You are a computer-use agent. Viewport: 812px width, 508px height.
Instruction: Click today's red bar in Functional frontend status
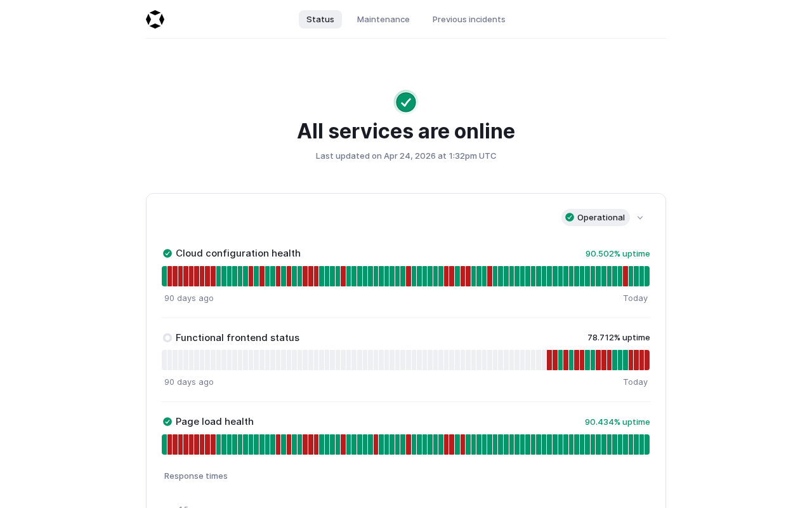[647, 360]
